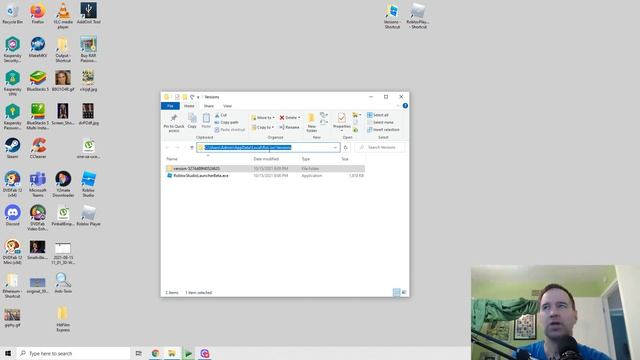This screenshot has width=640, height=360.
Task: Select the CCleaner desktop icon
Action: [x=38, y=149]
